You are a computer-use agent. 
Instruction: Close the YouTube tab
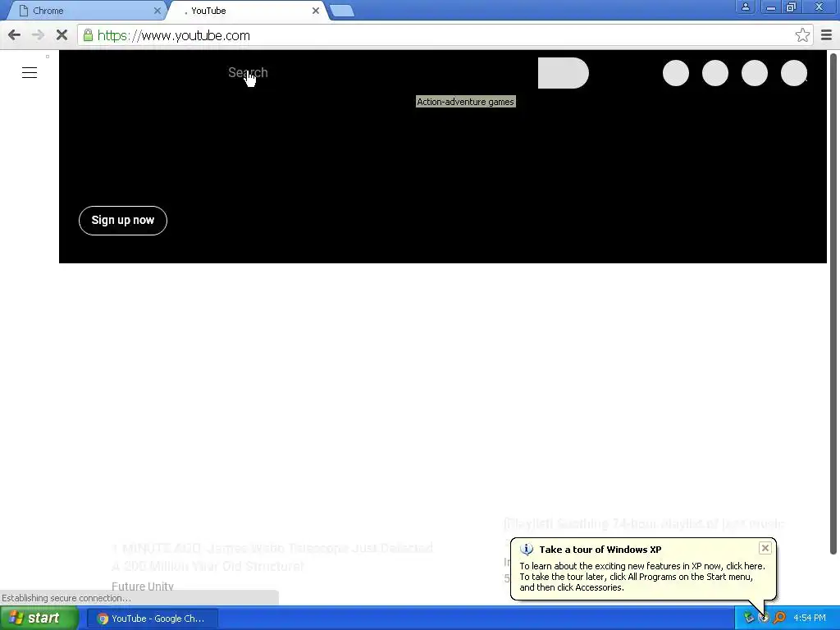pyautogui.click(x=316, y=11)
